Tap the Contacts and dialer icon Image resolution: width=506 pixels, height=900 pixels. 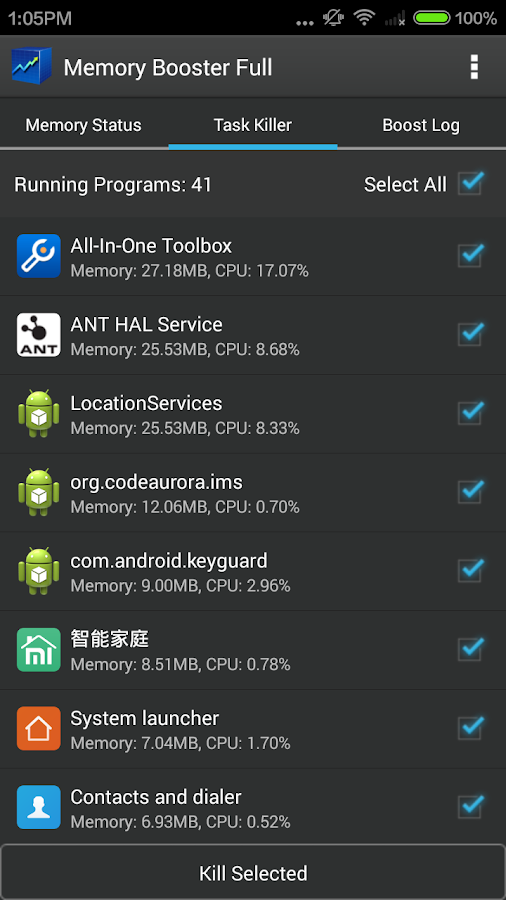pyautogui.click(x=38, y=807)
